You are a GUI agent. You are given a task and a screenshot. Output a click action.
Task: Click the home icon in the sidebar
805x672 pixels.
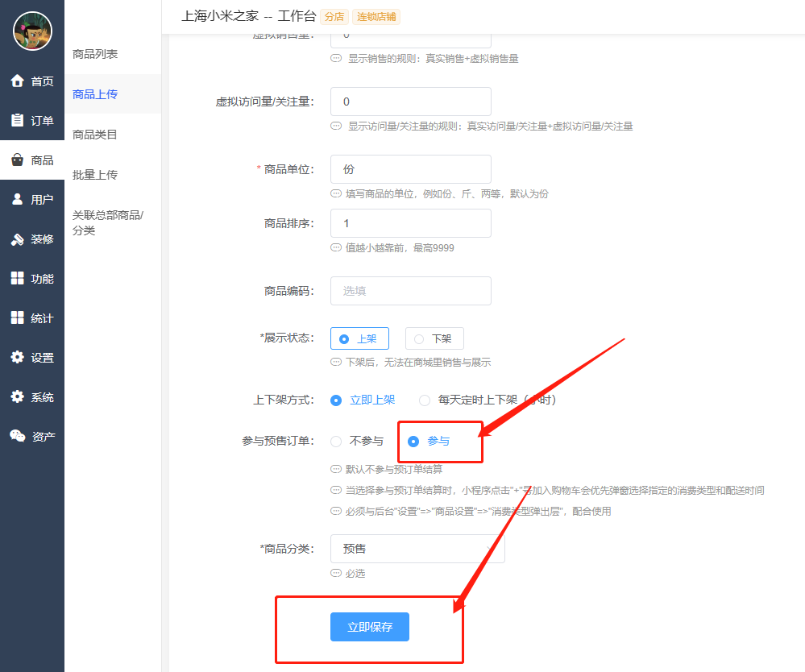coord(17,81)
